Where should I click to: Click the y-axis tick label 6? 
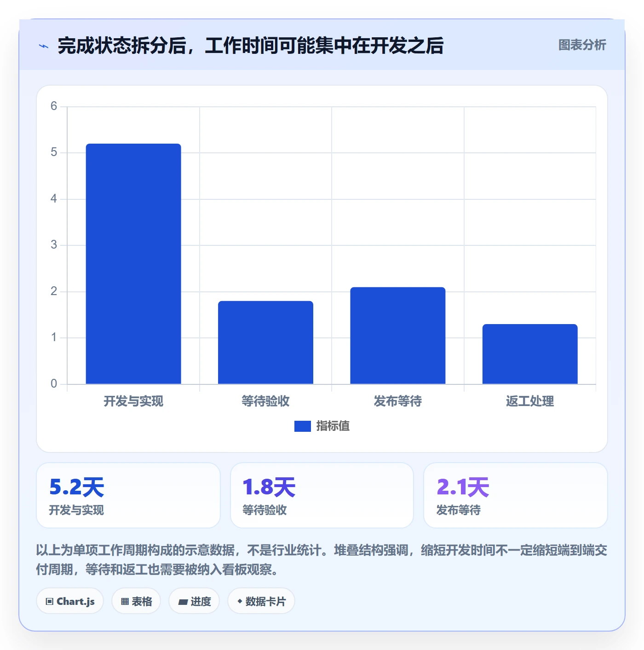(54, 106)
